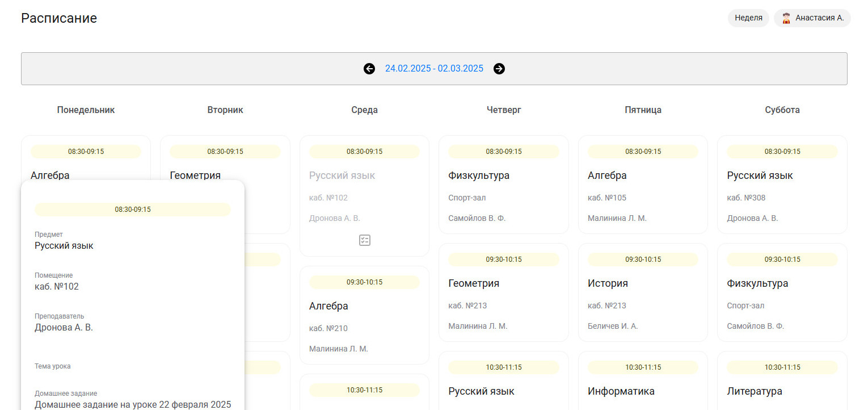Click the Понедельник column header

tap(86, 110)
